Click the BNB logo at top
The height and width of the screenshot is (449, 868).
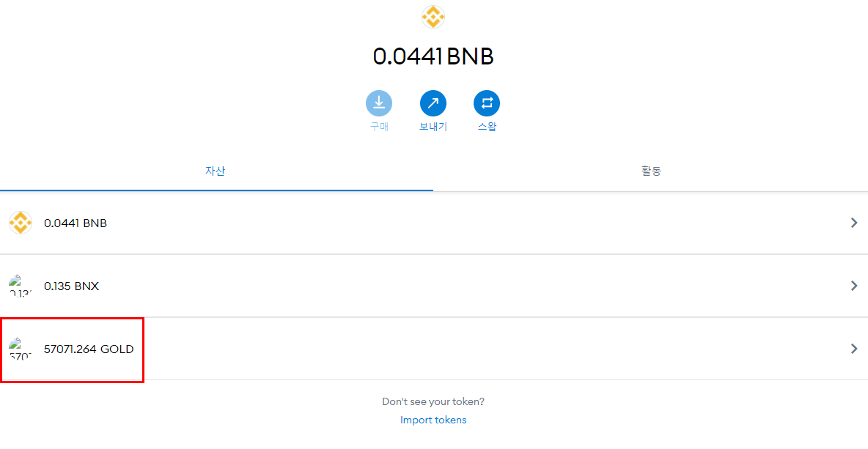pyautogui.click(x=433, y=17)
